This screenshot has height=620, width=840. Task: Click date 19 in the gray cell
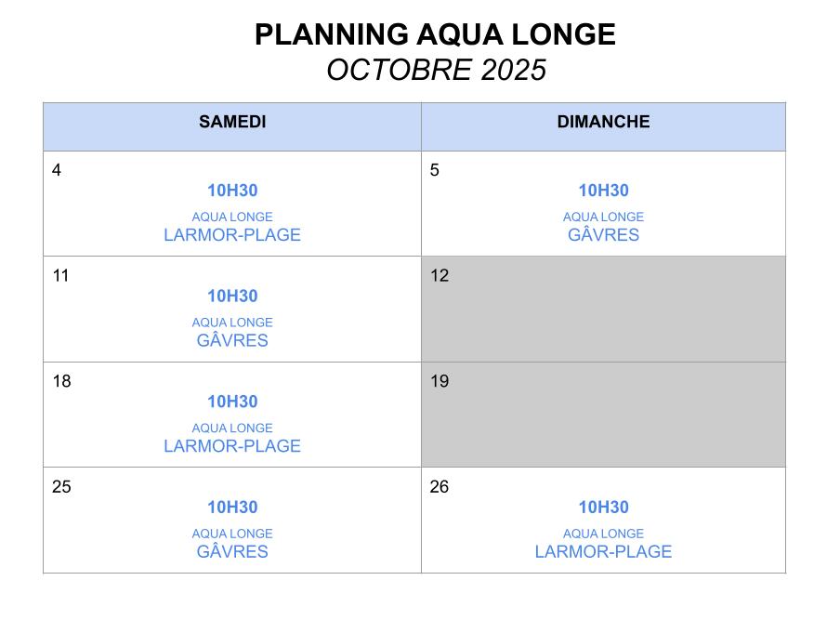[x=440, y=381]
